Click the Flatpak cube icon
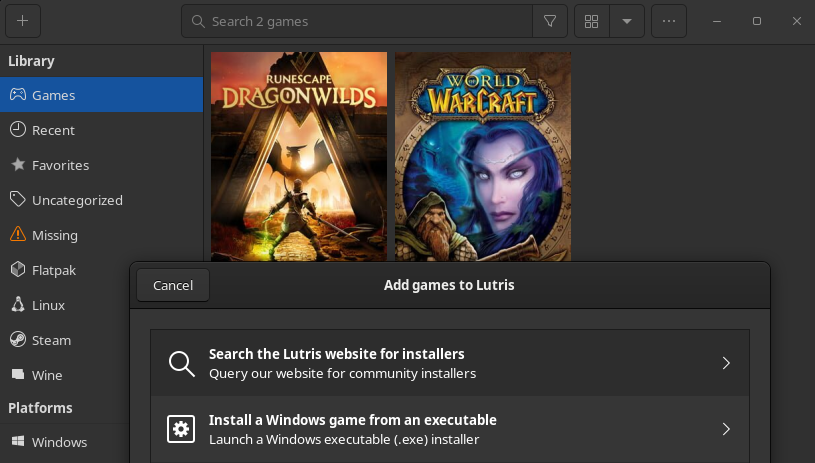This screenshot has height=463, width=815. tap(18, 269)
